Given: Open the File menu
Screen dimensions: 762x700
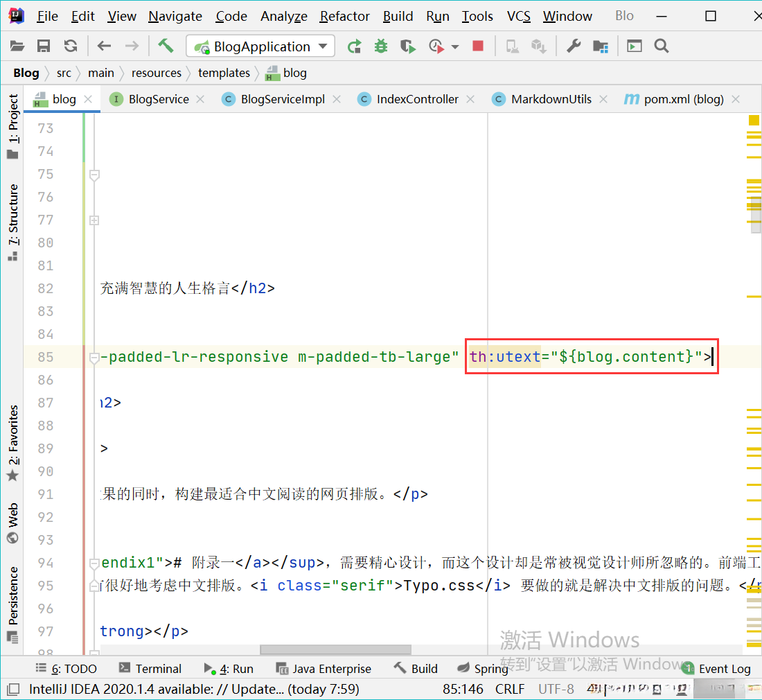Looking at the screenshot, I should [x=47, y=16].
